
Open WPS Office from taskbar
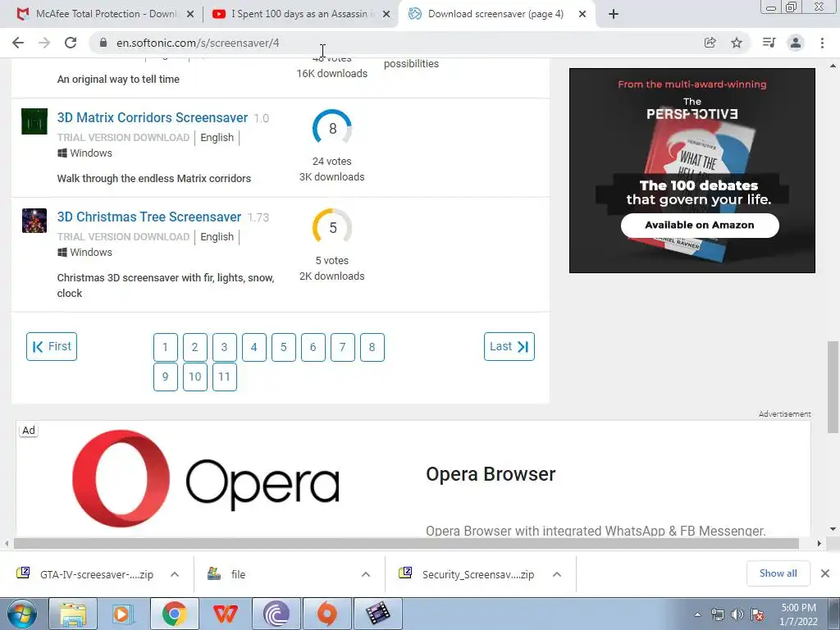click(226, 614)
